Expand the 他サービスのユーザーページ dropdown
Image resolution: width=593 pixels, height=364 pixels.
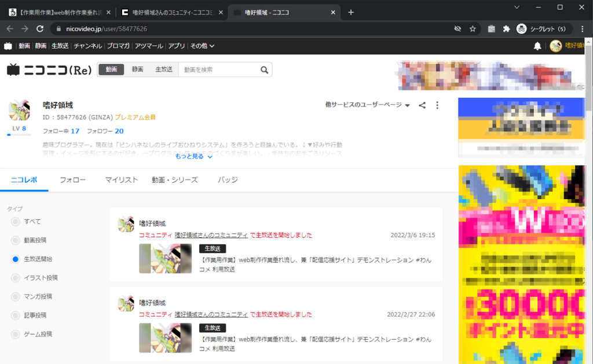tap(368, 105)
